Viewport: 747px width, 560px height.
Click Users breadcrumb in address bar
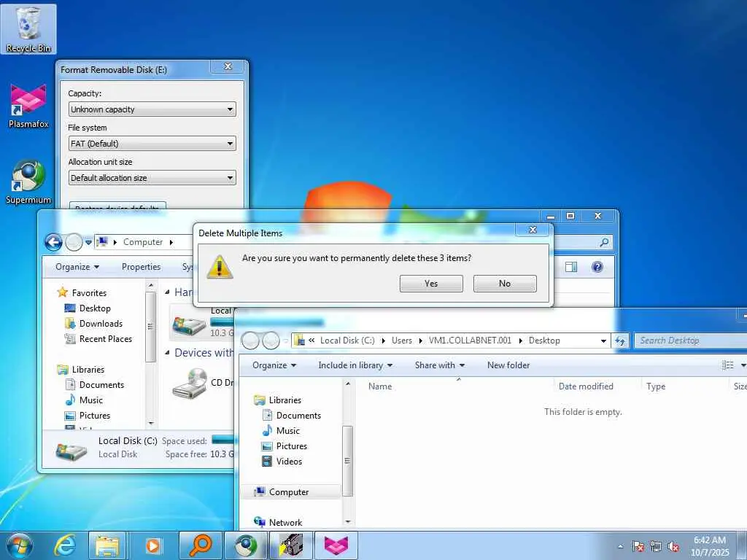click(x=402, y=341)
